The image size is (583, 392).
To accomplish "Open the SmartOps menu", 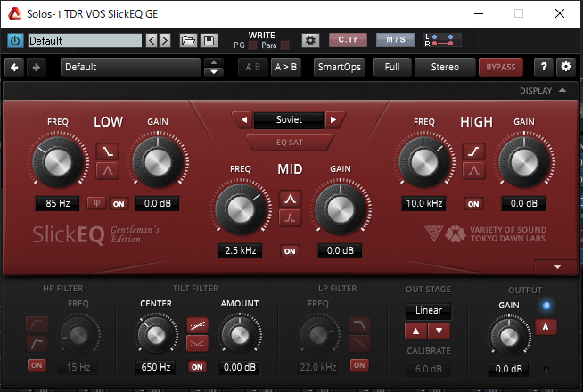I will 340,67.
